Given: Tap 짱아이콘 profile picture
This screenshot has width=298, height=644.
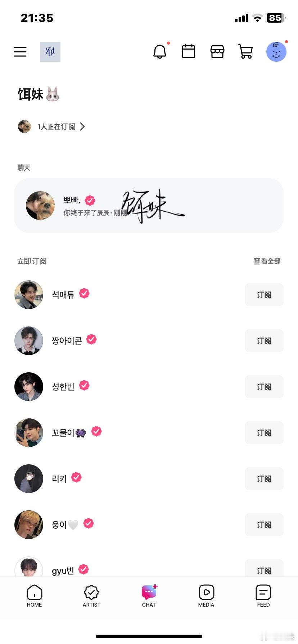Looking at the screenshot, I should click(x=29, y=341).
